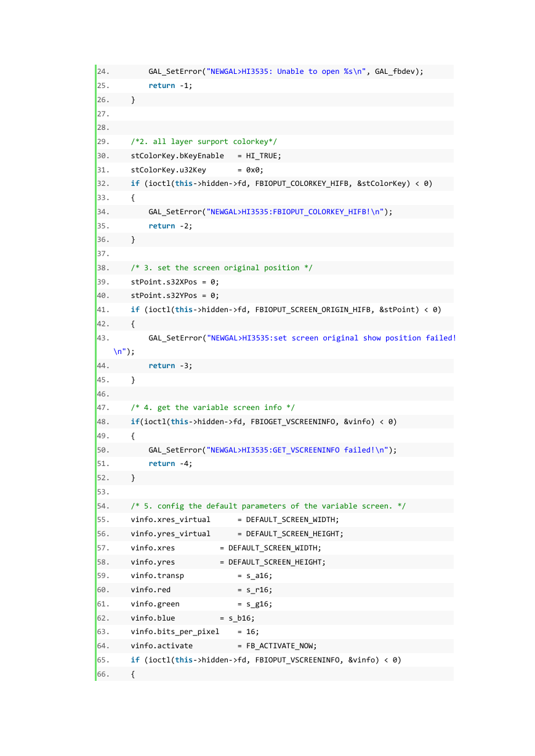Click line number 47.
The height and width of the screenshot is (756, 535).
tap(103, 408)
